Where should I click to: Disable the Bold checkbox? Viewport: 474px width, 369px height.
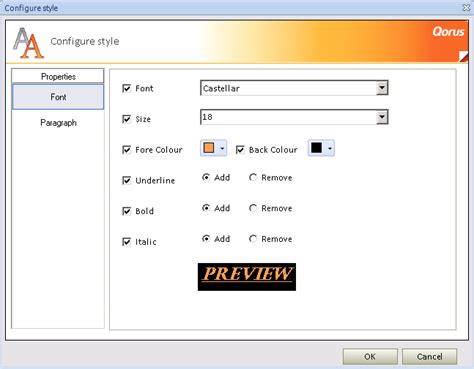(127, 211)
